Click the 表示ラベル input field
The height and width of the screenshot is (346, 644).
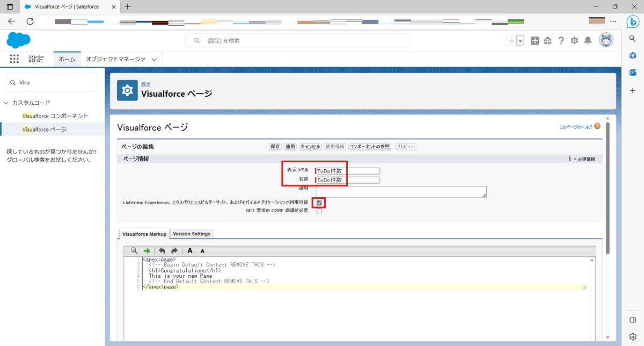click(348, 171)
